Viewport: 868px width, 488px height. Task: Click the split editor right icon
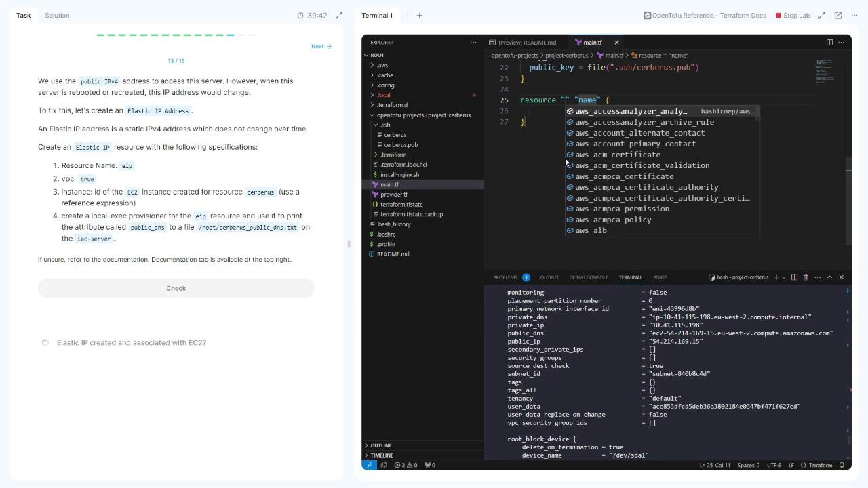829,42
